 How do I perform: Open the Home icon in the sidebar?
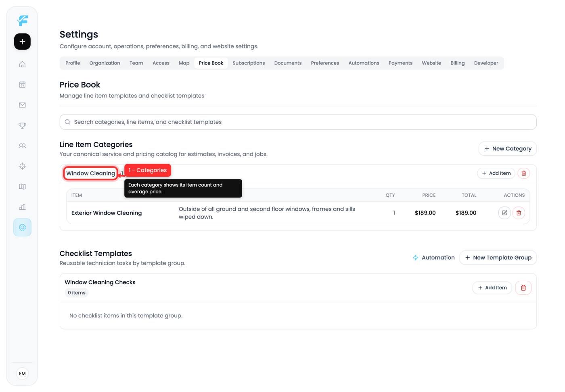pyautogui.click(x=22, y=64)
